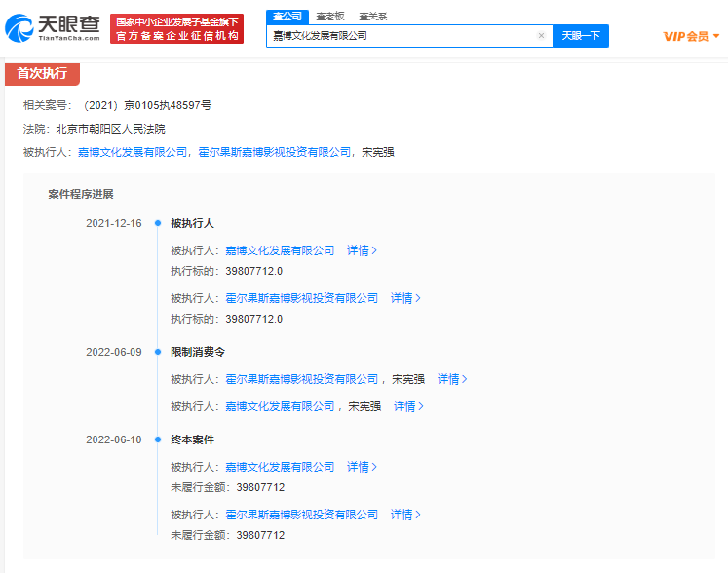Open 详情 for 嘉博文化 under 终本案件
The height and width of the screenshot is (573, 728).
(x=362, y=467)
